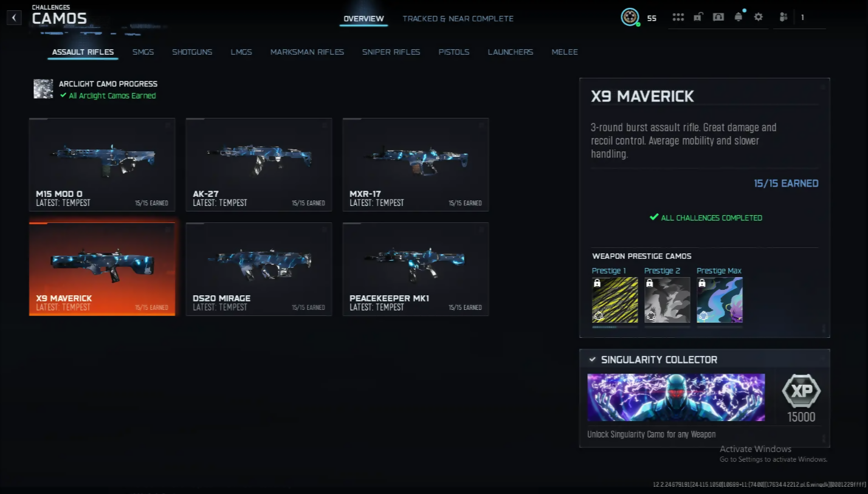Select the locked Prestige 1 camo
The width and height of the screenshot is (868, 494).
click(x=615, y=300)
